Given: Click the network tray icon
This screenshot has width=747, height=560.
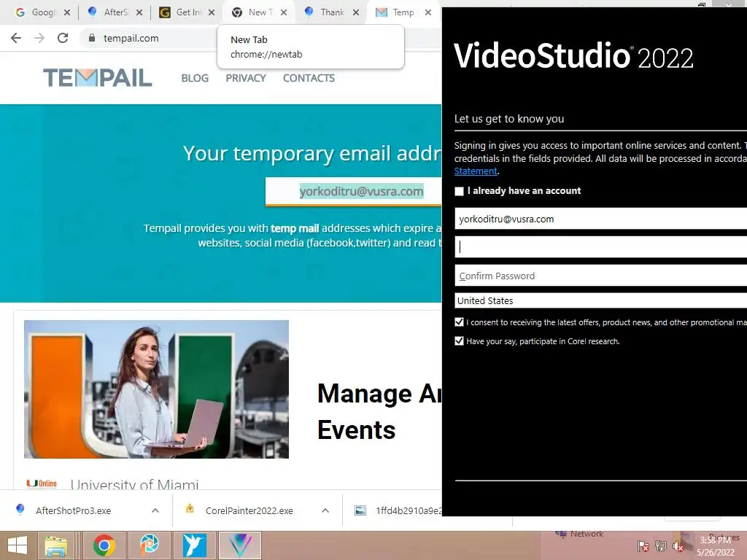Looking at the screenshot, I should [661, 546].
